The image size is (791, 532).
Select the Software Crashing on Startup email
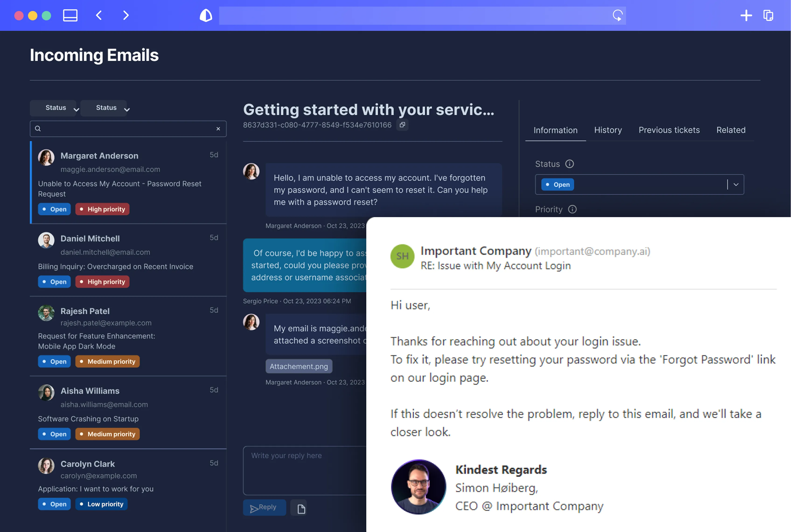click(128, 412)
